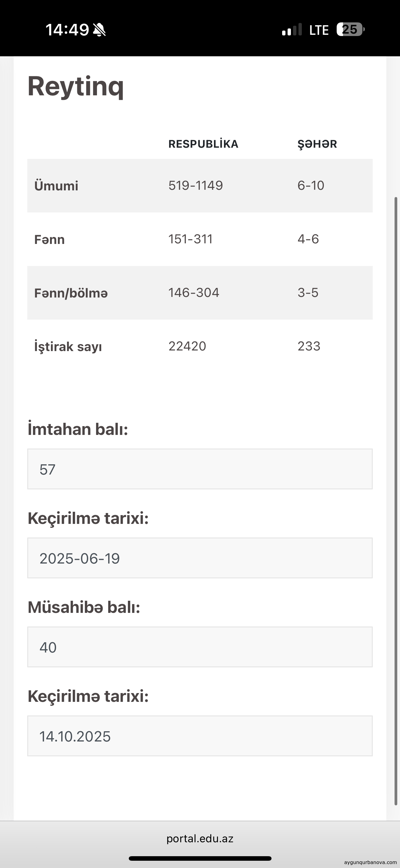Click the RESPUBLİKA column header

[x=203, y=144]
